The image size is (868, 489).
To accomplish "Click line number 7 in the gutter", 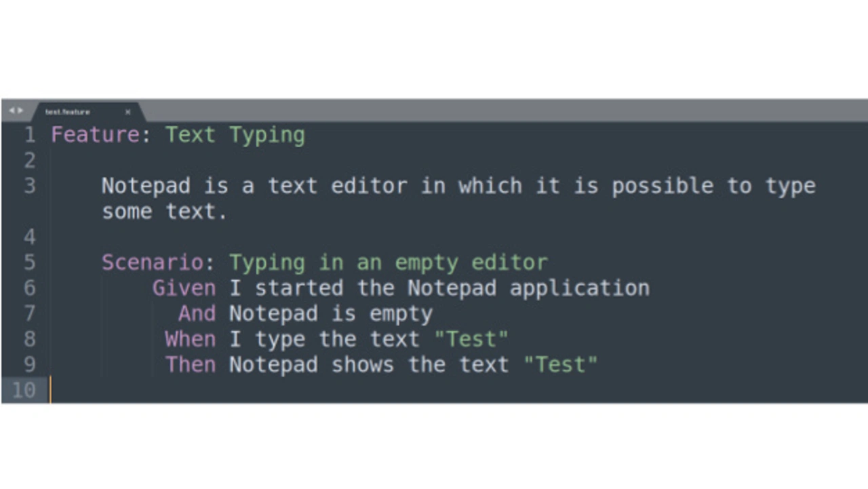I will click(29, 313).
